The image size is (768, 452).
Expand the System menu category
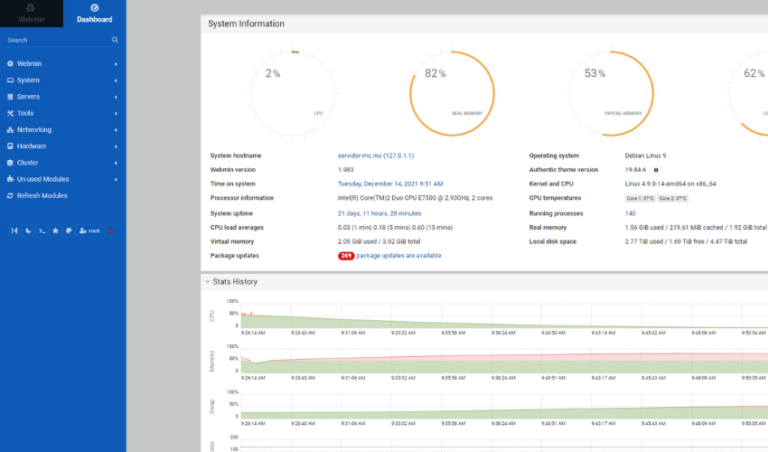(63, 80)
